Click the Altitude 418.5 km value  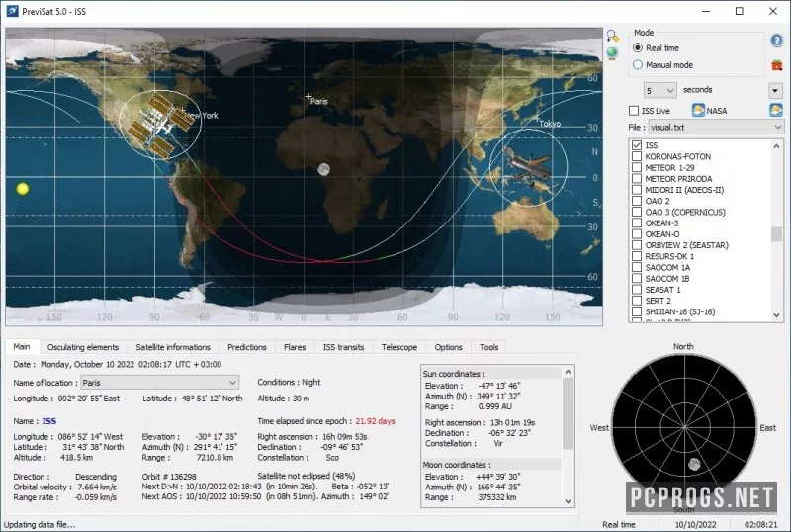click(x=77, y=457)
